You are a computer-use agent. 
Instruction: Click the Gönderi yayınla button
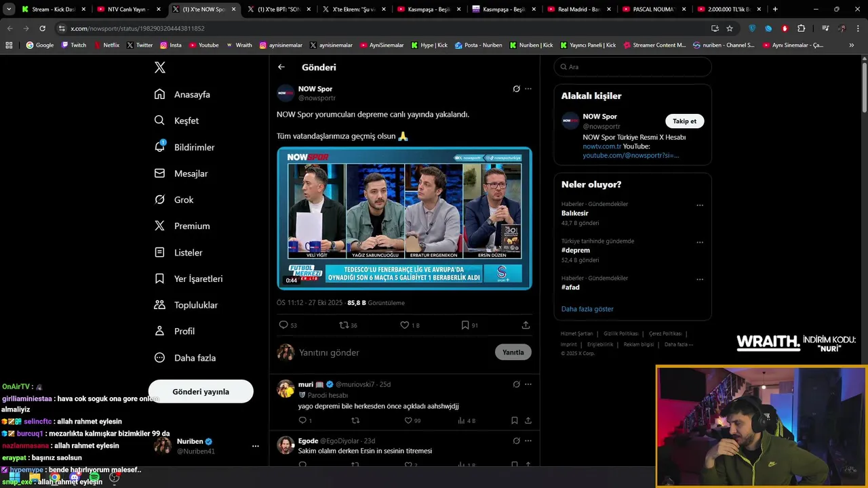[201, 392]
